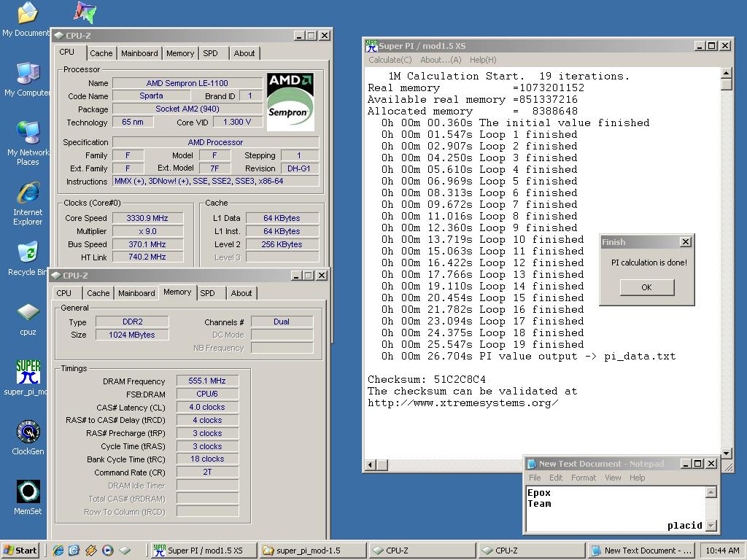
Task: Launch ClockGen desktop shortcut
Action: coord(28,438)
